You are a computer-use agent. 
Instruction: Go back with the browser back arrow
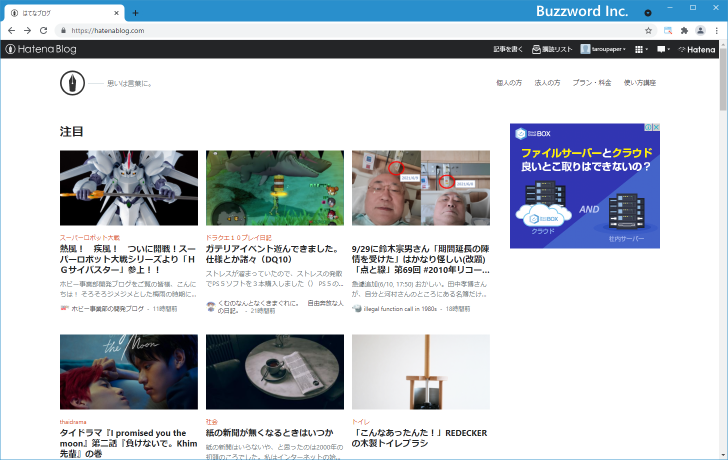pyautogui.click(x=12, y=31)
